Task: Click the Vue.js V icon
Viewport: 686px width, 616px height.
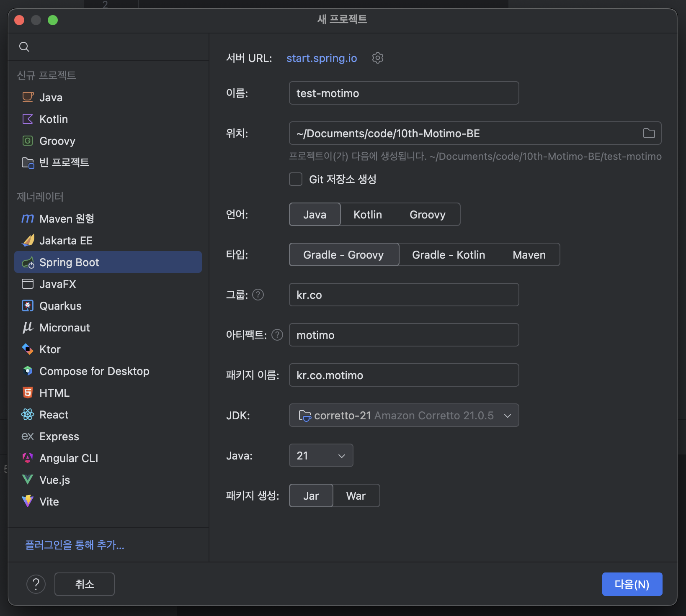Action: pos(28,480)
